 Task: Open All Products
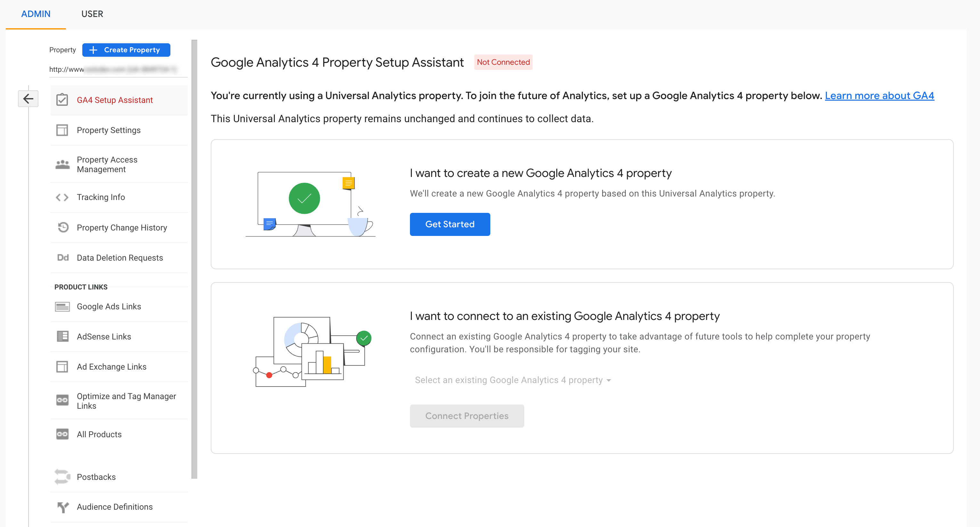[x=119, y=434]
